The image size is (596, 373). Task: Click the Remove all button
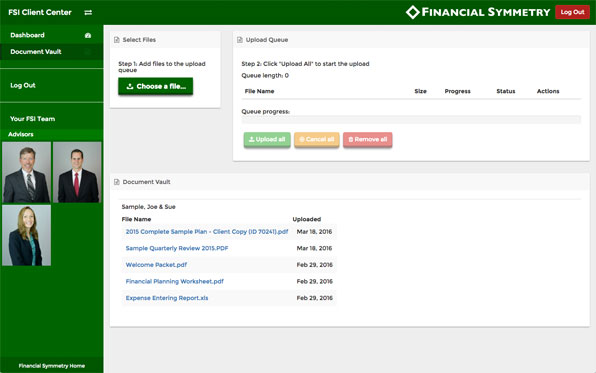click(x=368, y=139)
